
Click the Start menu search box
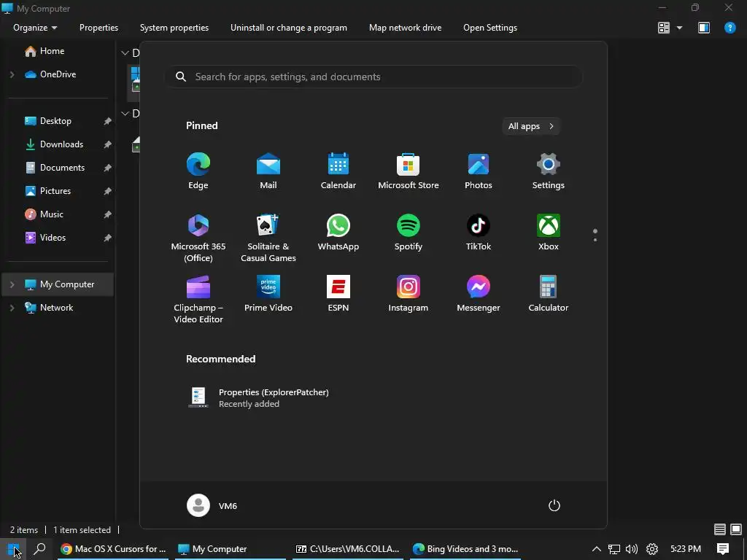click(x=374, y=77)
